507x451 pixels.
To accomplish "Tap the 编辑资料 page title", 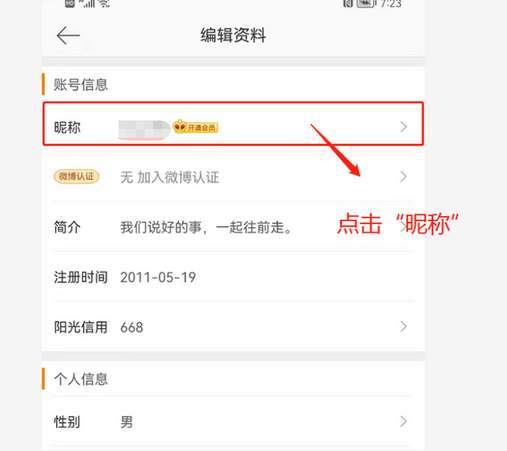I will pos(233,35).
